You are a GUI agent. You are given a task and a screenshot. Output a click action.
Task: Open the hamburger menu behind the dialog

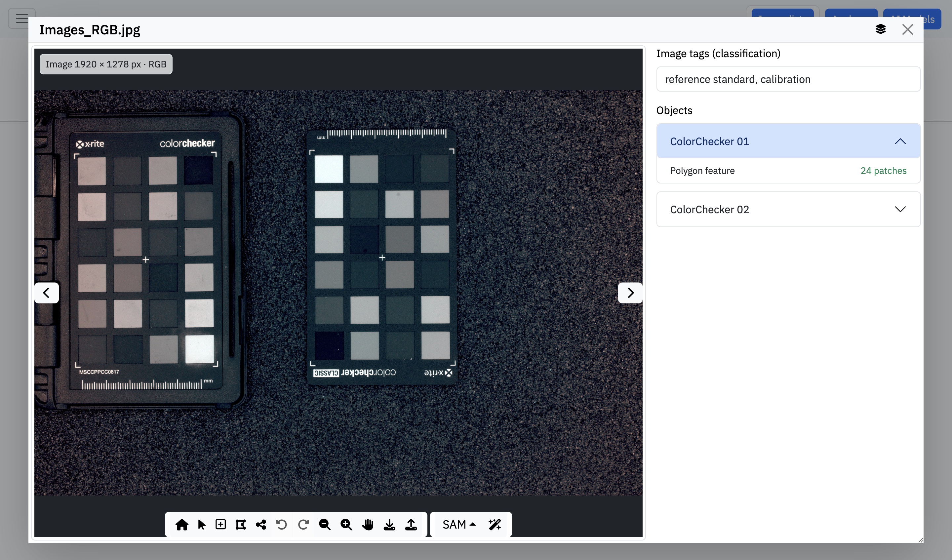(22, 18)
